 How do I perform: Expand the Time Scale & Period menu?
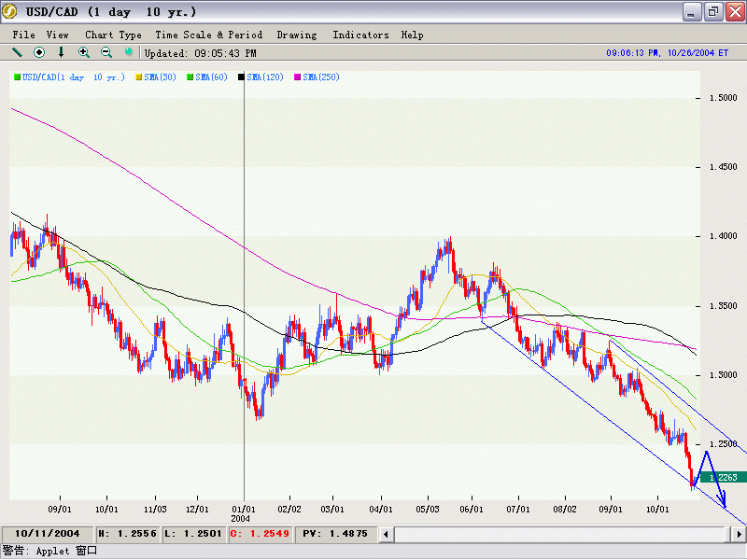click(x=208, y=35)
